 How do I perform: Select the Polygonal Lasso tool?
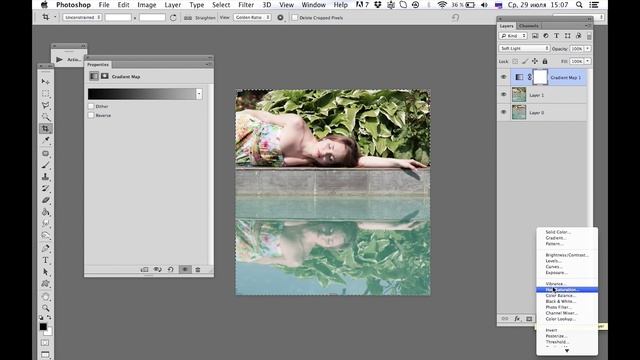point(45,105)
